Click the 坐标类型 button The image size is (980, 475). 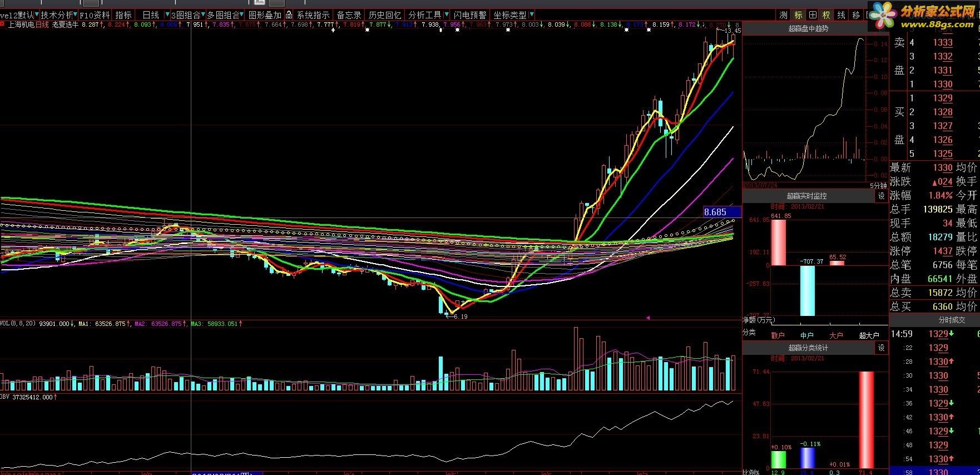pyautogui.click(x=510, y=15)
